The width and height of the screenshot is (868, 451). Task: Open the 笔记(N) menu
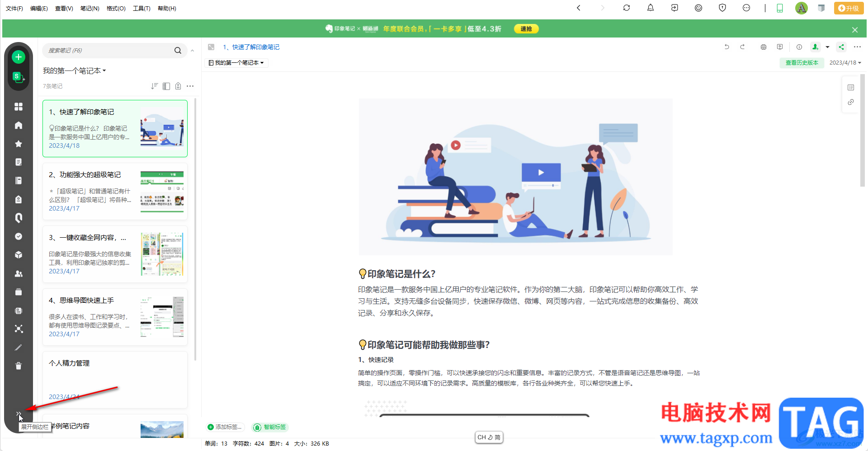pos(90,9)
